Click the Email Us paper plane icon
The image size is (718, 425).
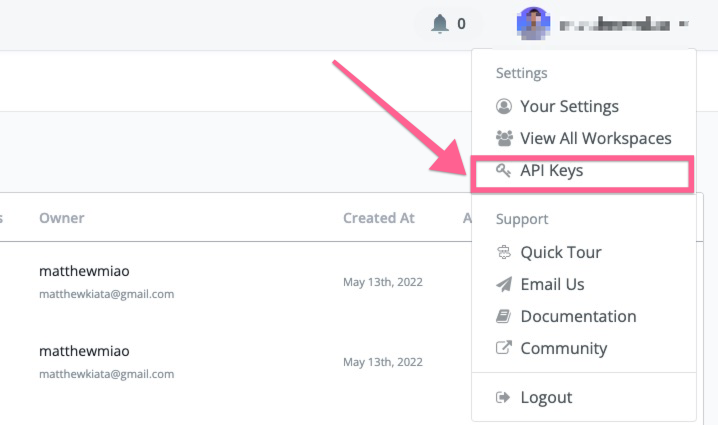504,284
